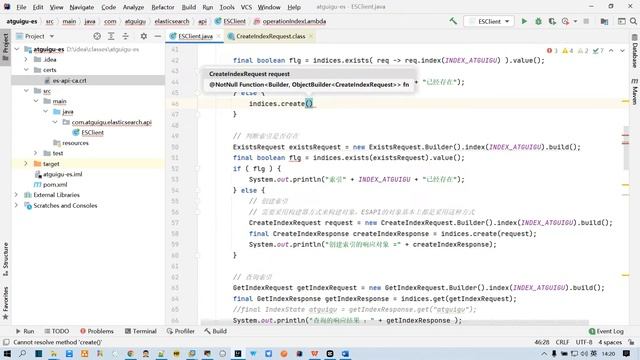Viewport: 640px width, 360px height.
Task: Click Select Opened File target icon
Action: [x=97, y=36]
